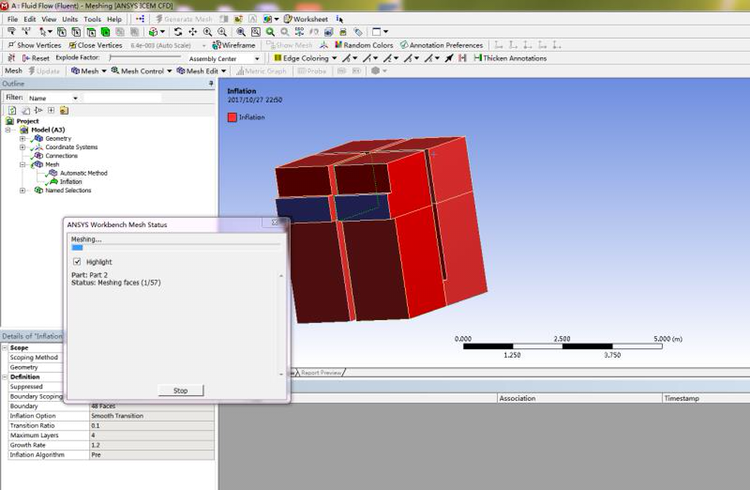Viewport: 750px width, 490px height.
Task: Click the red Inflation legend swatch
Action: (x=232, y=117)
